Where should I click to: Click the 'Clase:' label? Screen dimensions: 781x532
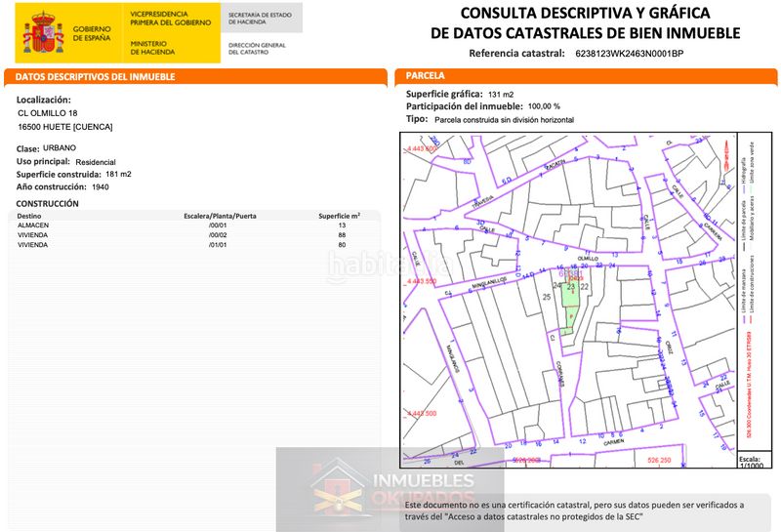click(x=28, y=149)
